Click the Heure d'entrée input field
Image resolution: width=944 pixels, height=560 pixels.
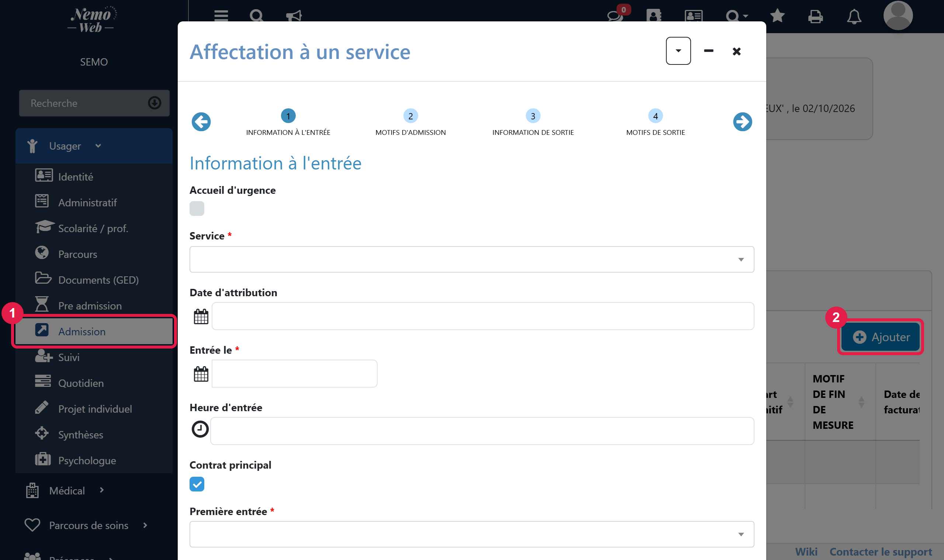coord(482,431)
